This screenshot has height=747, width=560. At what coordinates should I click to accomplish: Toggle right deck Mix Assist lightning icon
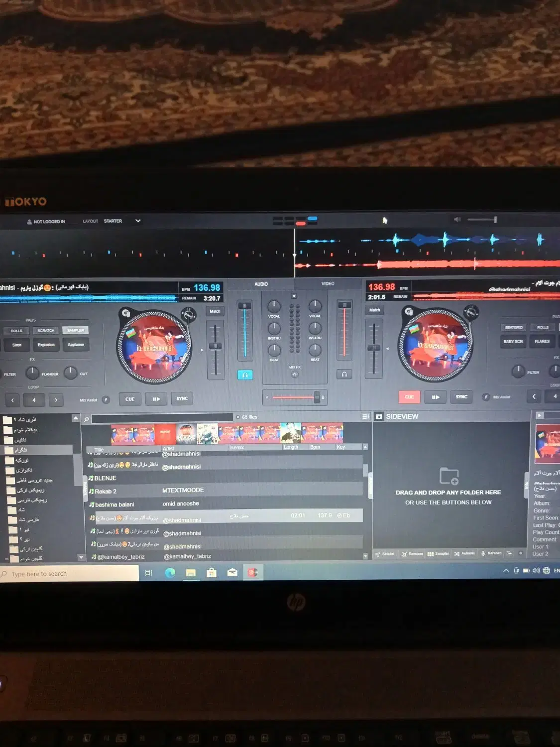486,397
